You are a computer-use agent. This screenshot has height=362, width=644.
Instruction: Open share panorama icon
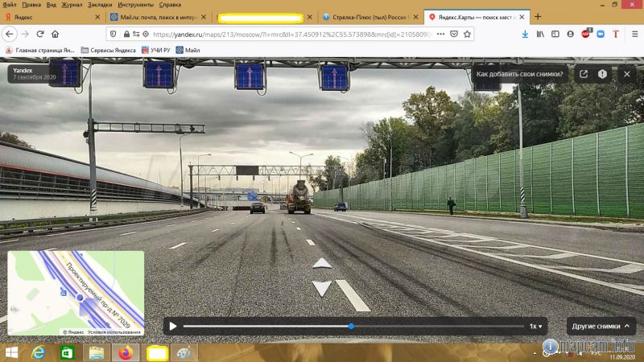583,74
